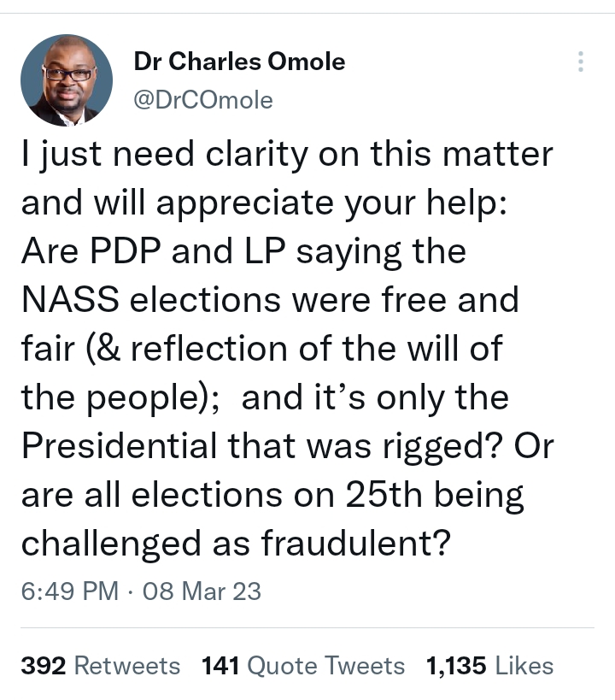This screenshot has height=700, width=615.
Task: Click the @DrCOmole handle
Action: pos(203,100)
